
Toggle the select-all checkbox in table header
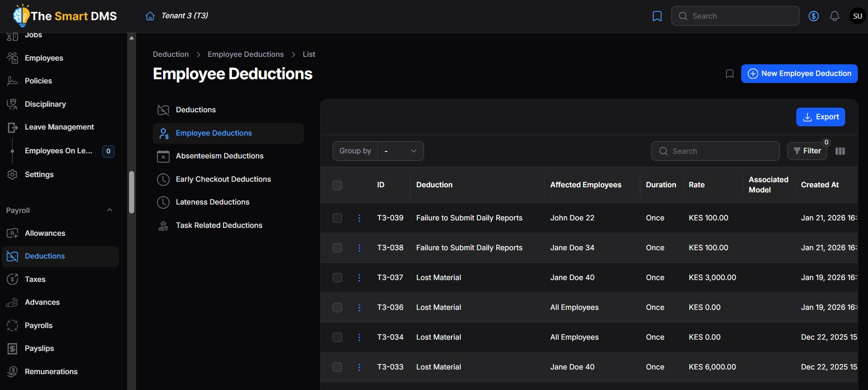[337, 185]
